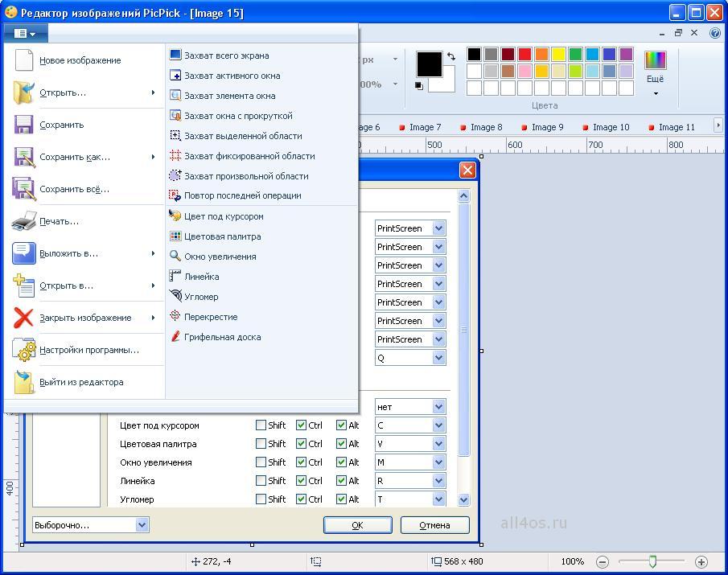Click the repeat last operation icon
Image resolution: width=728 pixels, height=575 pixels.
click(175, 195)
